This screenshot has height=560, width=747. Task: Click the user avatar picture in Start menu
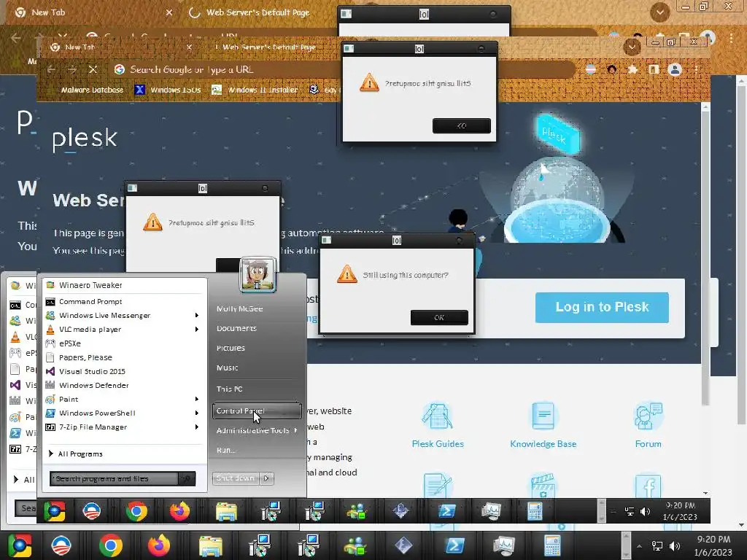(258, 275)
